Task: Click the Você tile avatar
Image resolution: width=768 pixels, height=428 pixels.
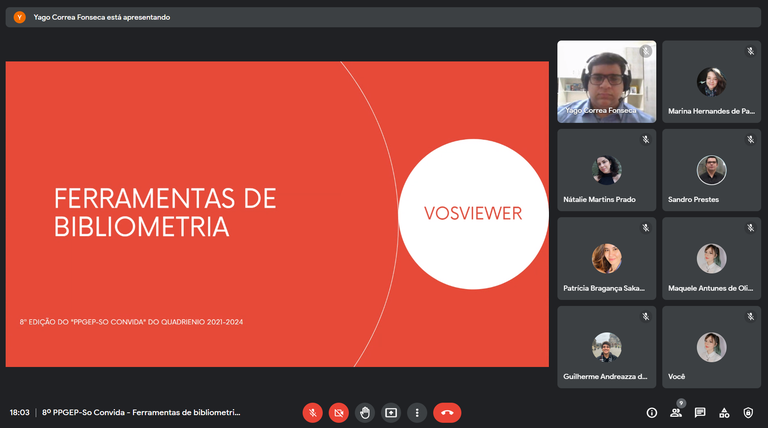Action: click(711, 347)
